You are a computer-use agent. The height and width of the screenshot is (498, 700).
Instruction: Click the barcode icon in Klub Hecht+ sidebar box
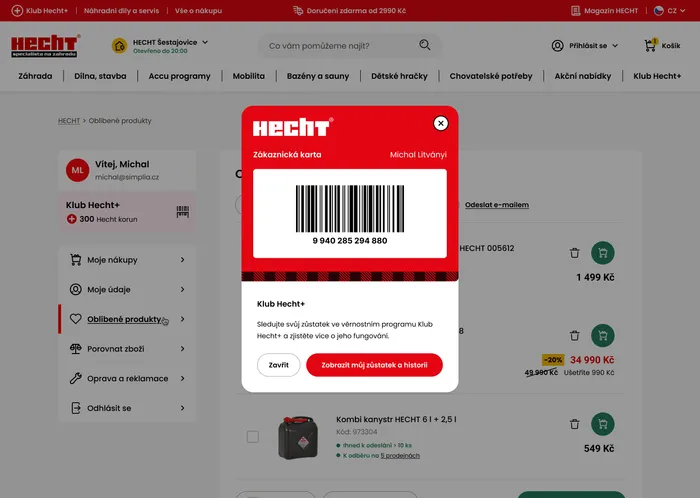[183, 212]
